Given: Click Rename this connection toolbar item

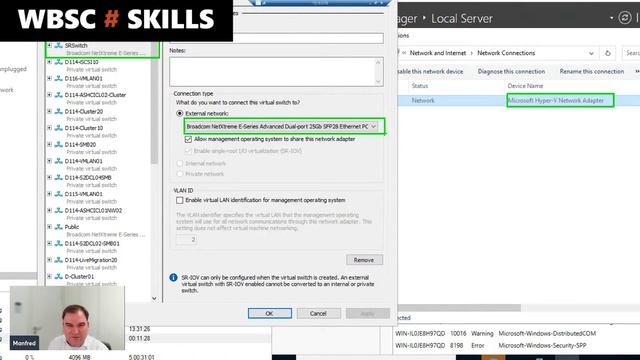Looking at the screenshot, I should [591, 71].
